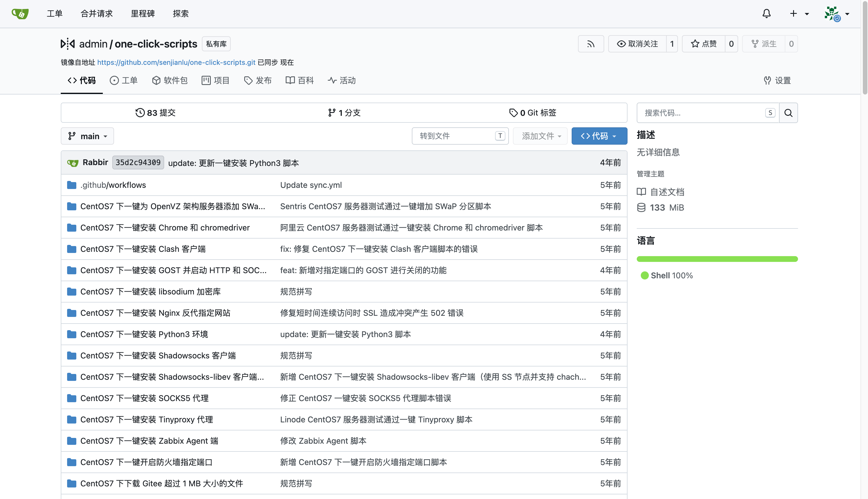Open the notifications bell
868x499 pixels.
click(766, 14)
